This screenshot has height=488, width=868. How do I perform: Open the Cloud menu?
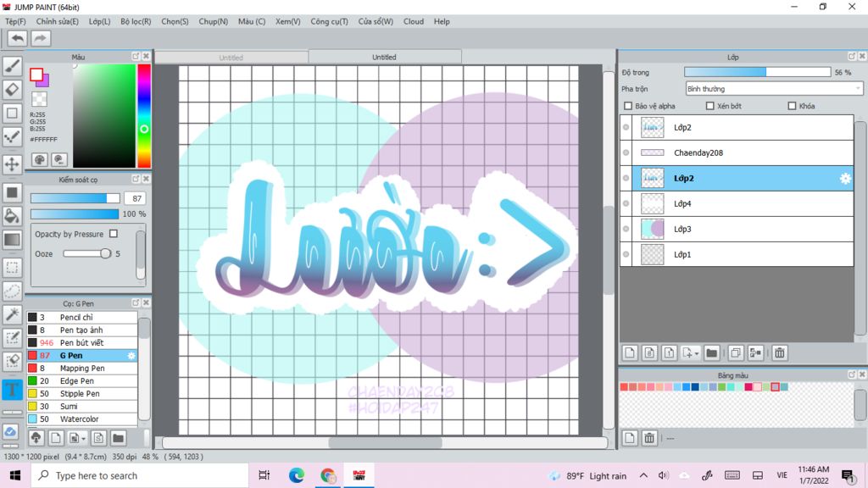414,21
